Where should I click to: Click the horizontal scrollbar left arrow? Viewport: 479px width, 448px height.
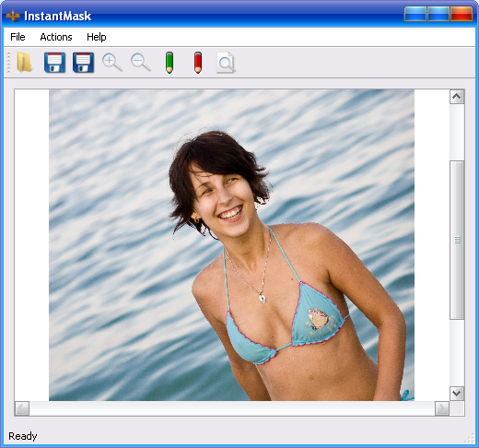click(22, 408)
